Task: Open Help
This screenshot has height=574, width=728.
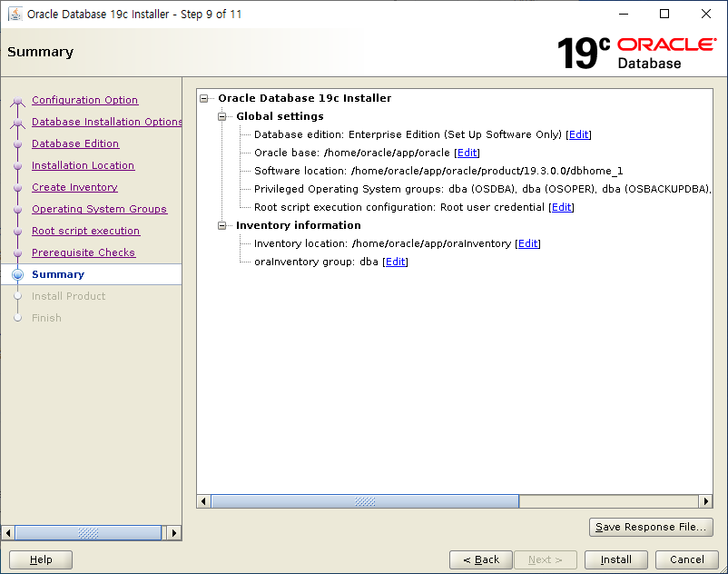Action: point(41,559)
